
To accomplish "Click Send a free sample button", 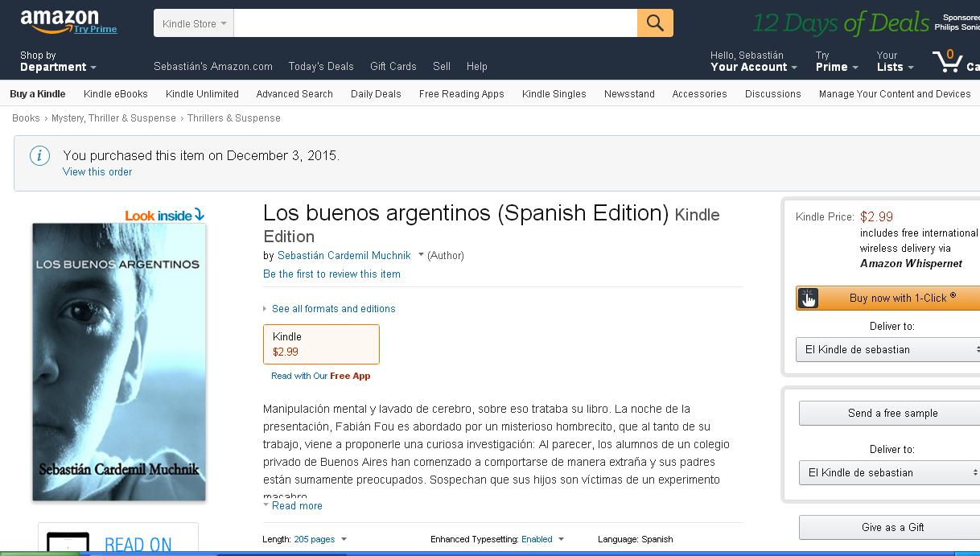I will 890,413.
